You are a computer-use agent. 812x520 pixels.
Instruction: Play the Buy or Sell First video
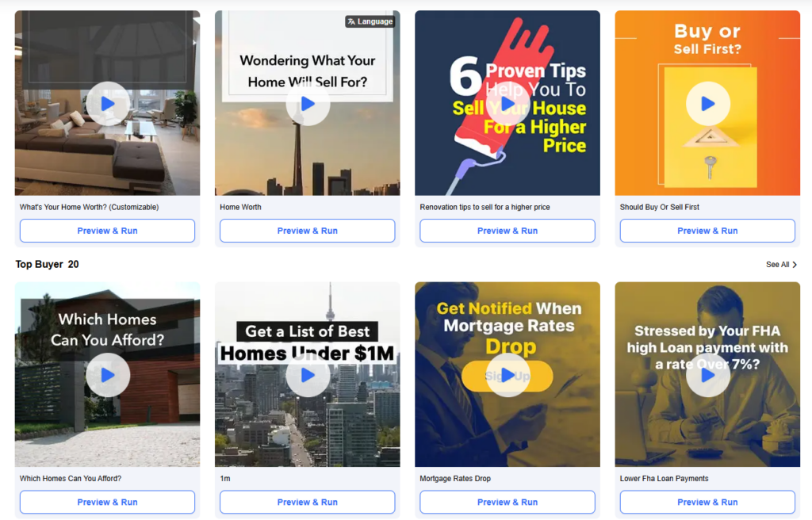point(708,104)
